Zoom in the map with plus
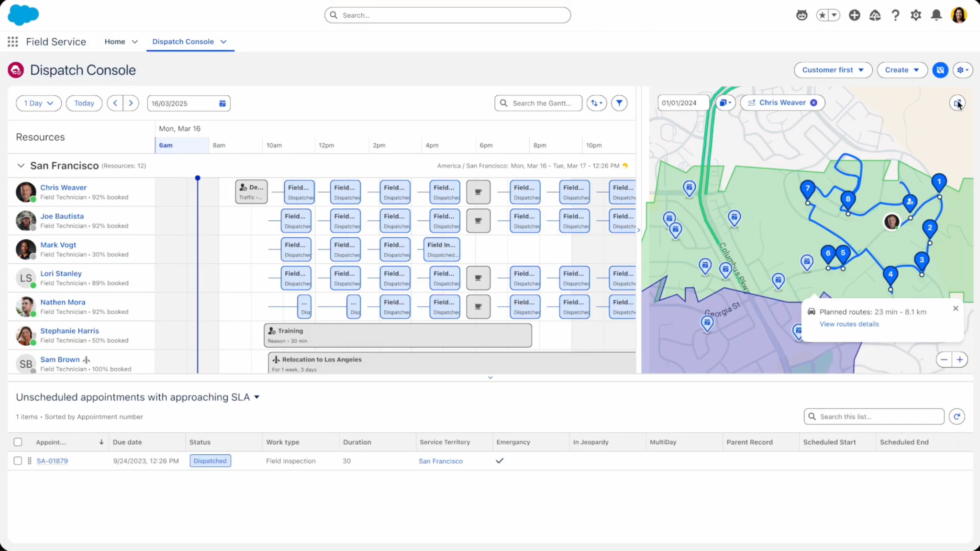The height and width of the screenshot is (551, 980). [960, 360]
